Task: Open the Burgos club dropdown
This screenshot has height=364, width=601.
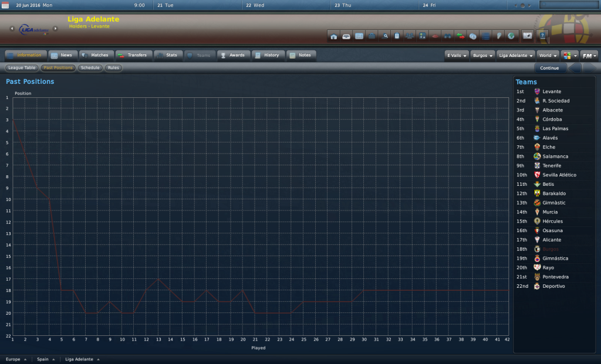Action: coord(482,56)
